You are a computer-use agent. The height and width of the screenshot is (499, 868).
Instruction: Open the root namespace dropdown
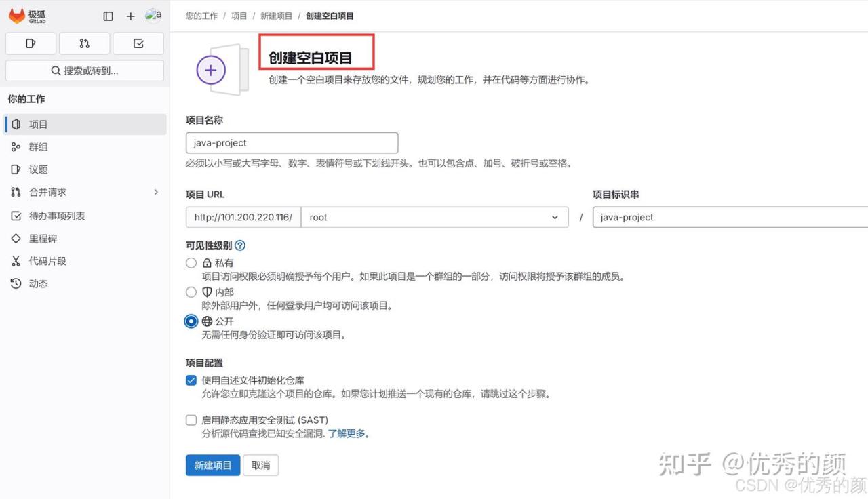pyautogui.click(x=434, y=217)
